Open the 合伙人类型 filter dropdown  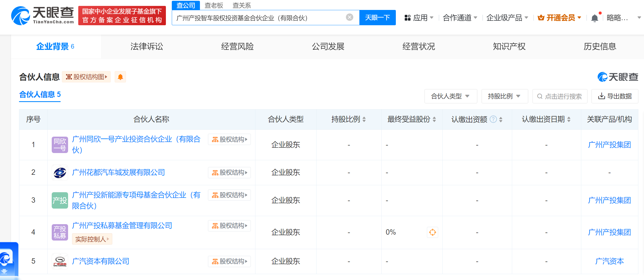[451, 96]
